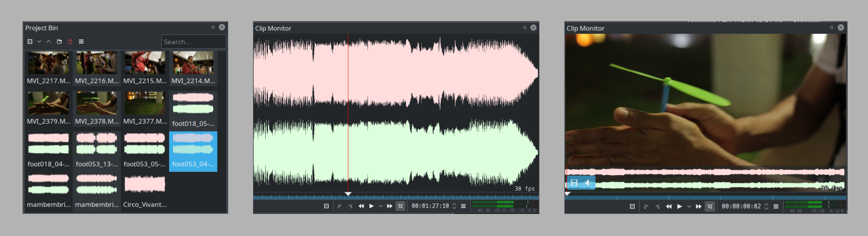Expand the play options arrow in waveform monitor
The height and width of the screenshot is (236, 868).
(380, 206)
